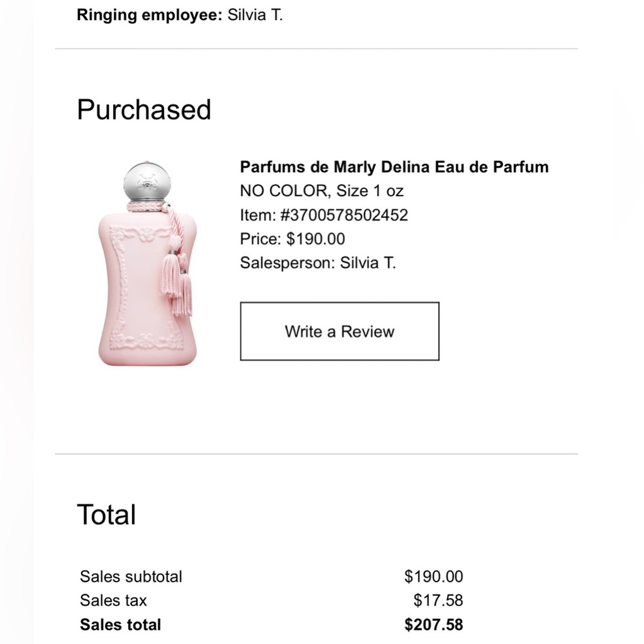Screen dimensions: 644x644
Task: Click the divider line above Purchased
Action: tap(316, 49)
